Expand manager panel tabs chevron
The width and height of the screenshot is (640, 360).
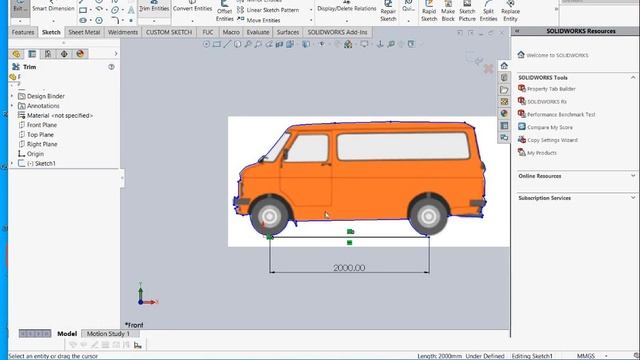[x=116, y=54]
